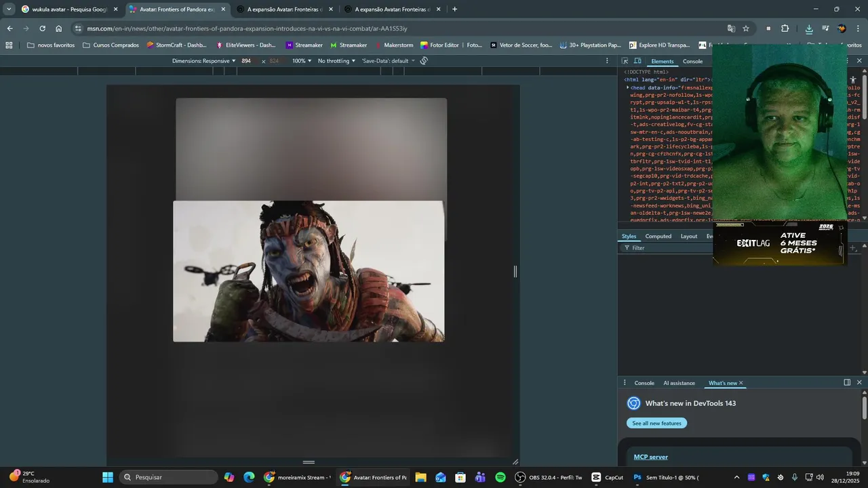Open the EliteViewers - Dash... bookmark
The width and height of the screenshot is (868, 488).
pyautogui.click(x=245, y=45)
